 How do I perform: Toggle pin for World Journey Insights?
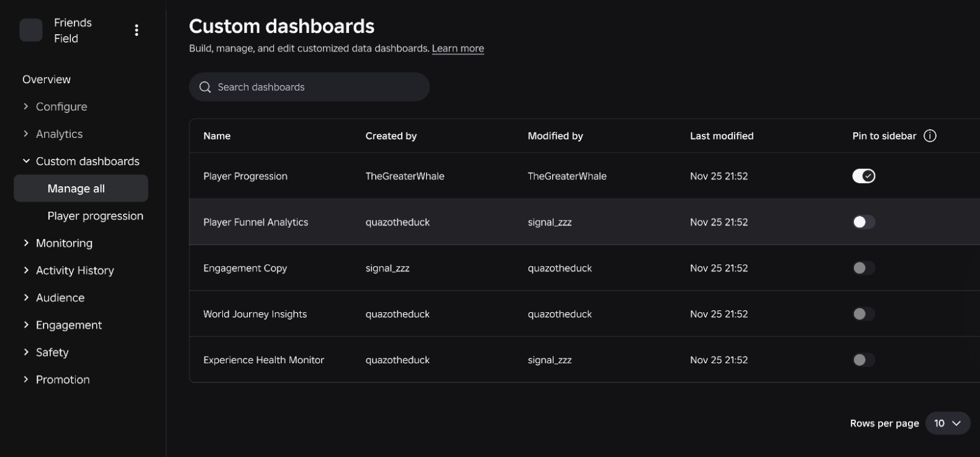[863, 314]
